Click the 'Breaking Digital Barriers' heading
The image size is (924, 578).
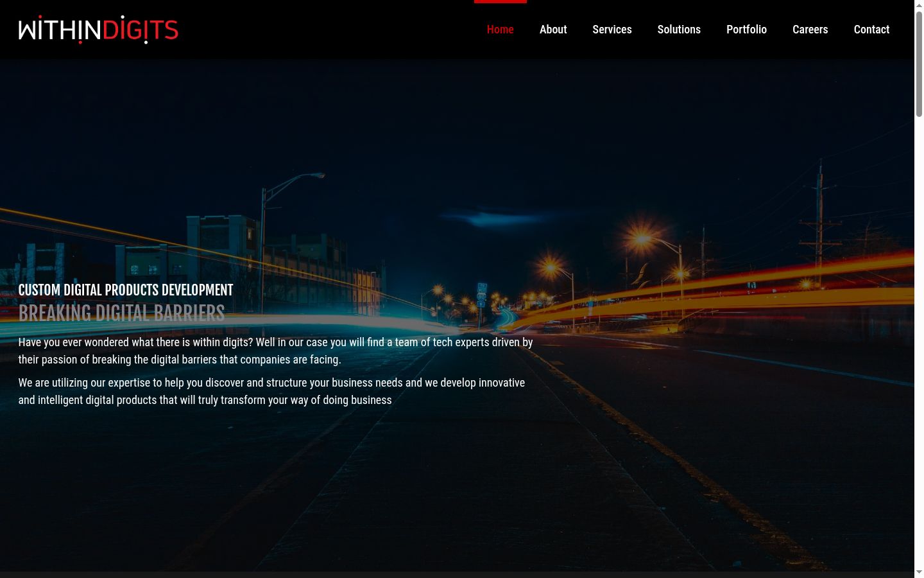[121, 313]
